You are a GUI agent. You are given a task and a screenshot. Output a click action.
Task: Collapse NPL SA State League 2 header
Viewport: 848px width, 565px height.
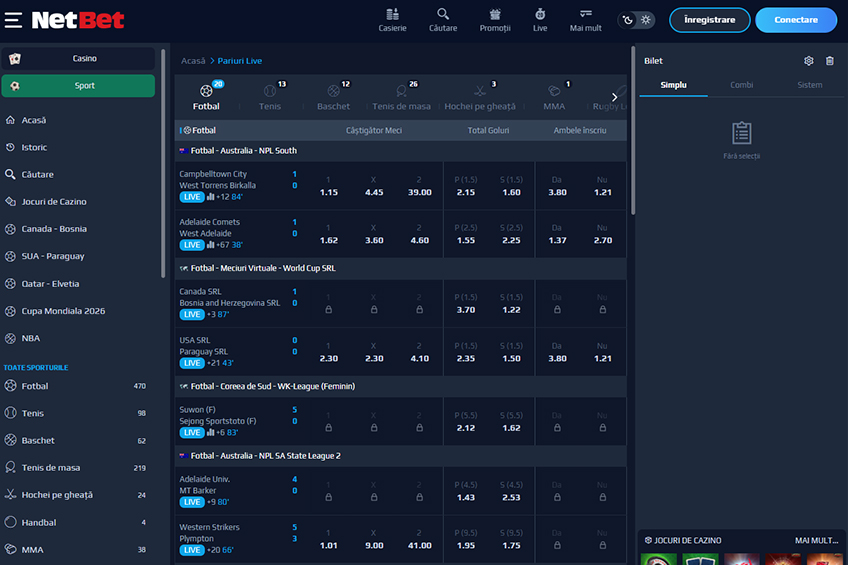click(401, 456)
